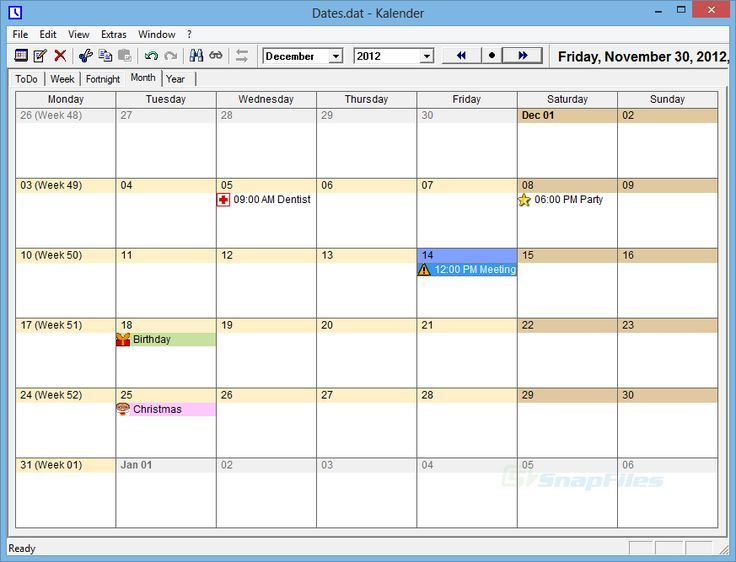
Task: Click the warning triangle on Meeting entry
Action: pyautogui.click(x=424, y=269)
